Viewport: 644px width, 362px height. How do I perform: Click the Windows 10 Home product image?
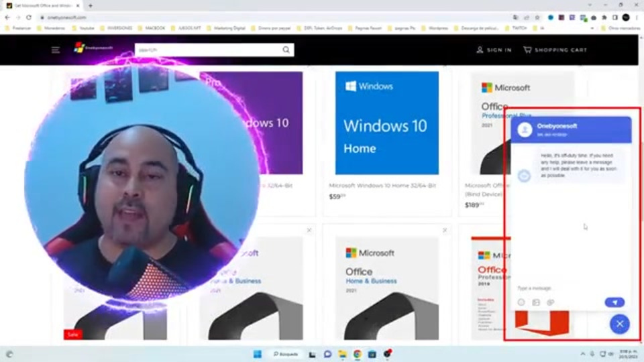coord(386,123)
